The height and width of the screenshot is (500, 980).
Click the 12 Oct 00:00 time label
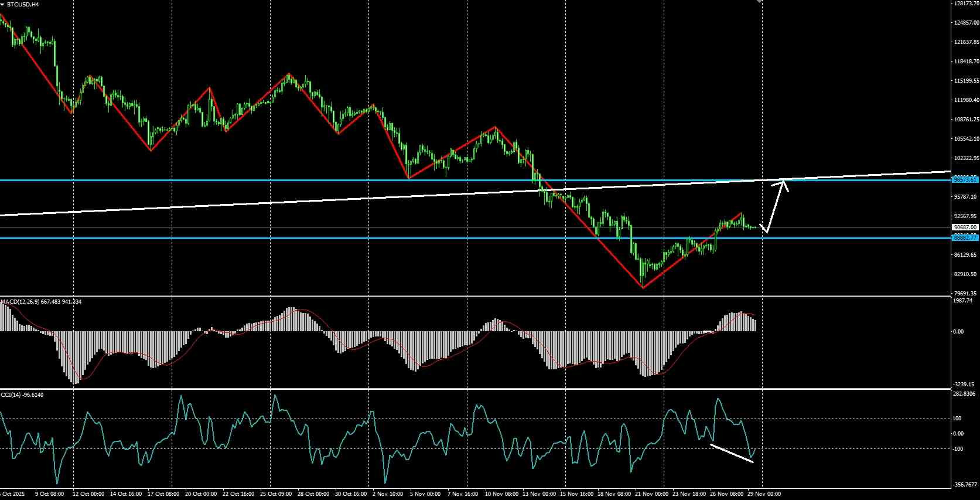point(88,494)
